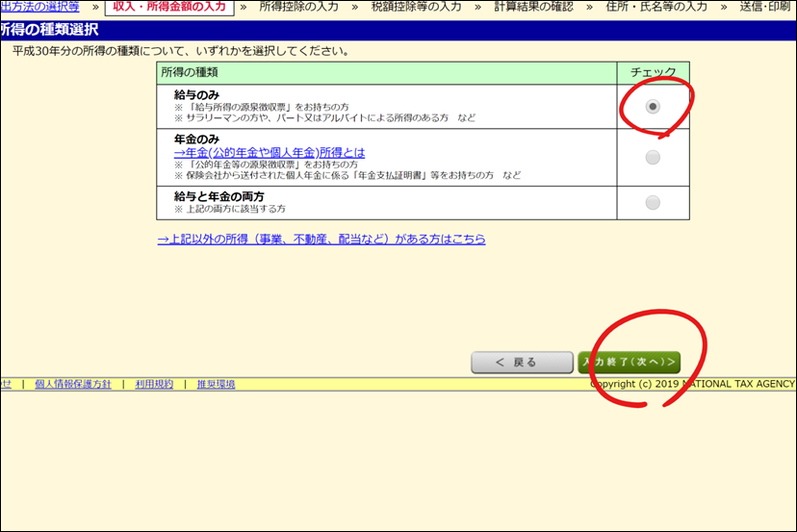Click the 給与のみ row title text

click(x=196, y=95)
